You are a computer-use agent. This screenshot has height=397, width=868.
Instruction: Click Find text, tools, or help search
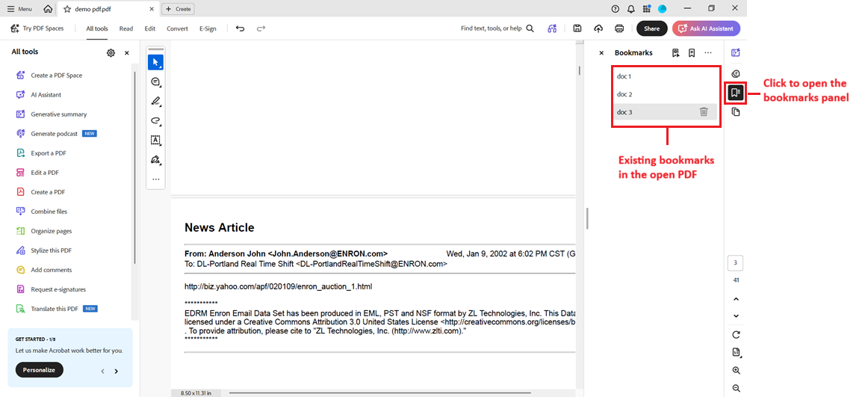pos(497,28)
